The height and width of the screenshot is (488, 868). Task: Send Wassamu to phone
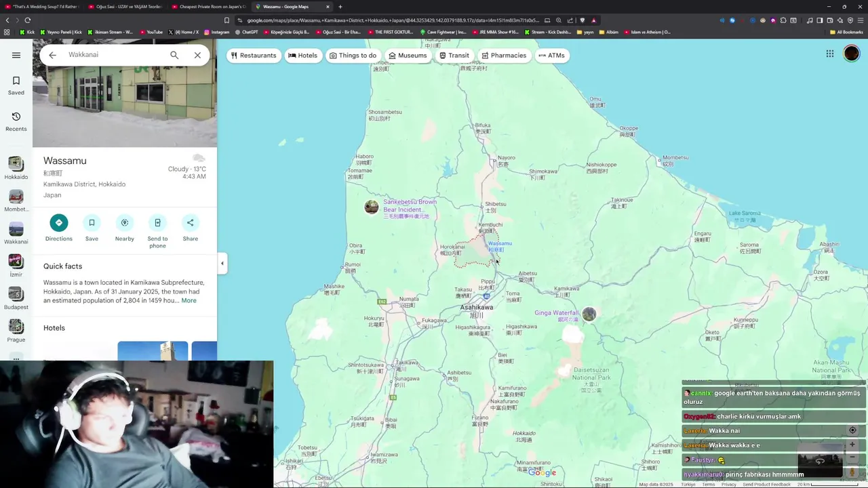(157, 232)
